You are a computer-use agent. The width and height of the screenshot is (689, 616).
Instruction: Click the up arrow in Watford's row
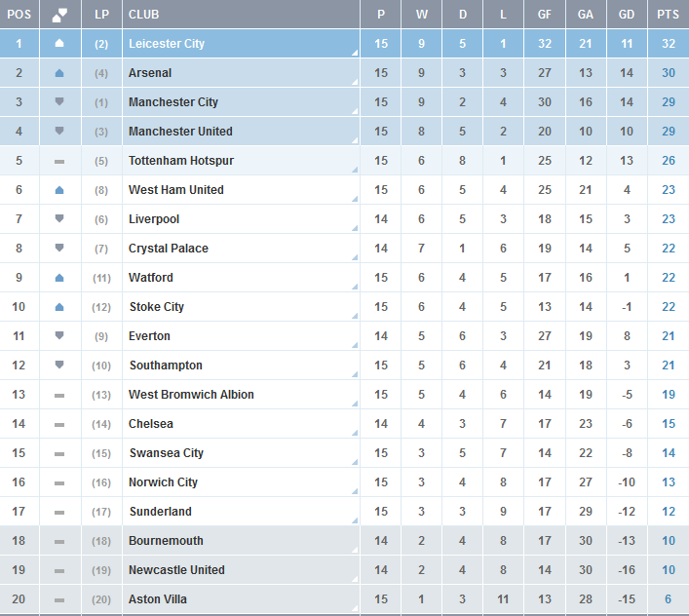59,278
